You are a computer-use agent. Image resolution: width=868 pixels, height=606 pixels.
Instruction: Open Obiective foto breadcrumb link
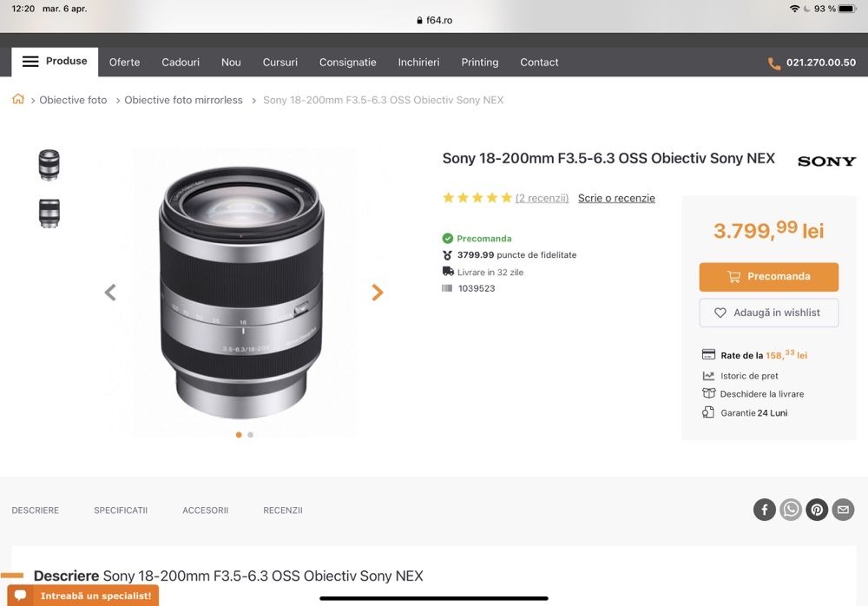click(73, 100)
